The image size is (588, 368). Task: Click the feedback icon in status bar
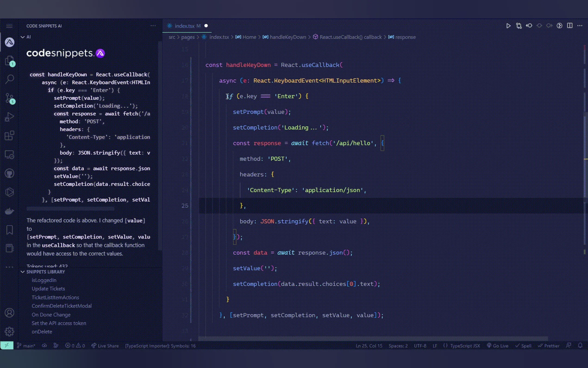[x=568, y=345]
